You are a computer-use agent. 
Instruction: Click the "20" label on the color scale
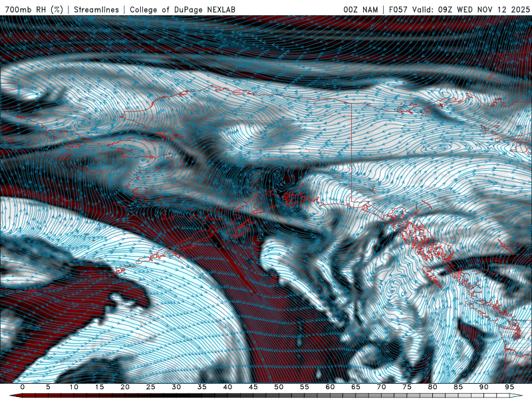pos(125,387)
